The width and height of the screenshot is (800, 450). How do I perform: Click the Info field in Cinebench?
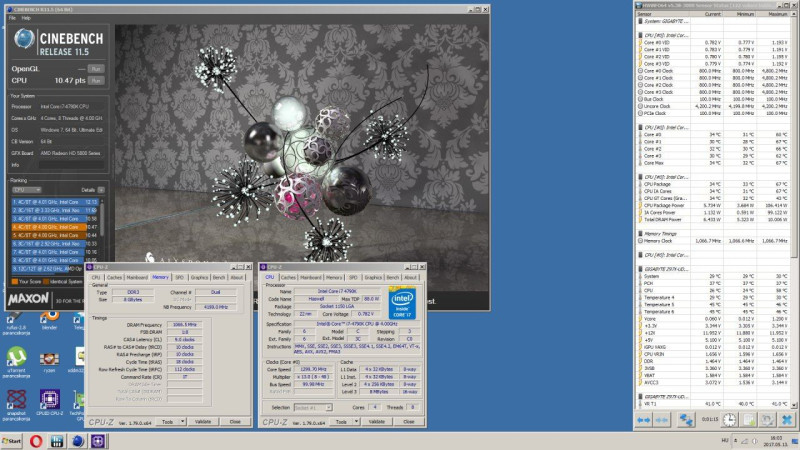[71, 165]
